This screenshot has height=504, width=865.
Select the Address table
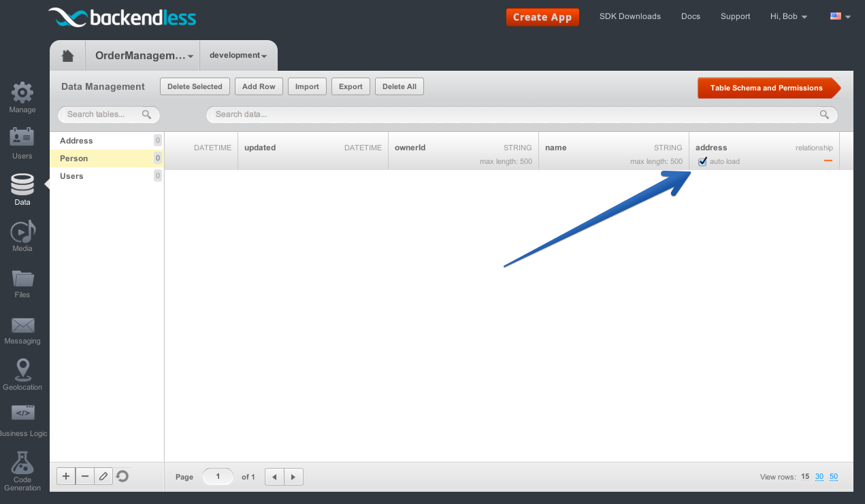[x=107, y=141]
